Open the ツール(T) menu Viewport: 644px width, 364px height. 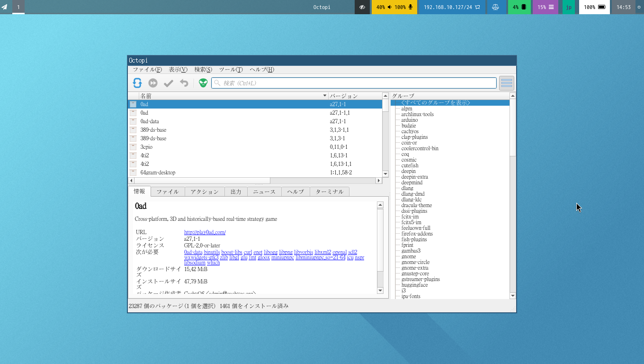click(231, 70)
